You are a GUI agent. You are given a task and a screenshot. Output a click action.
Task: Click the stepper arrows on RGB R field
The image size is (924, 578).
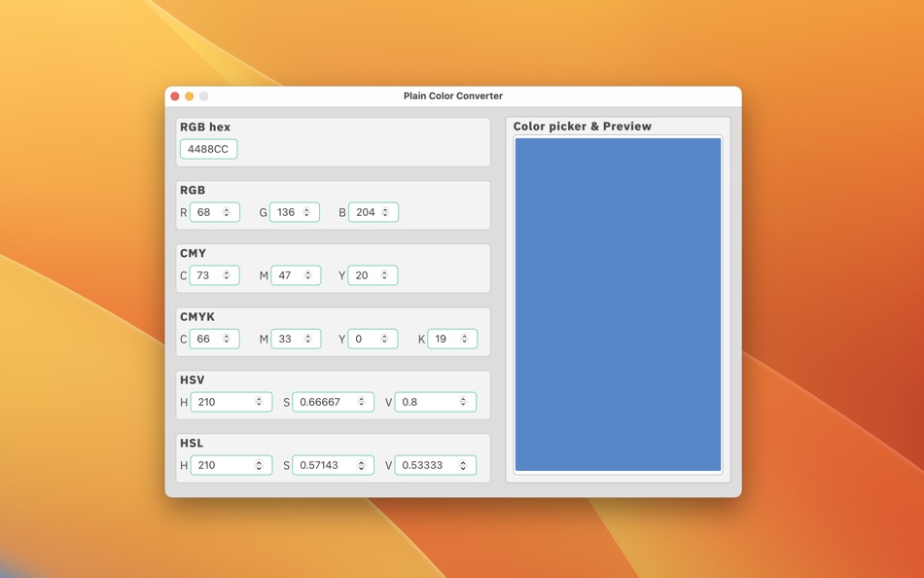click(227, 212)
